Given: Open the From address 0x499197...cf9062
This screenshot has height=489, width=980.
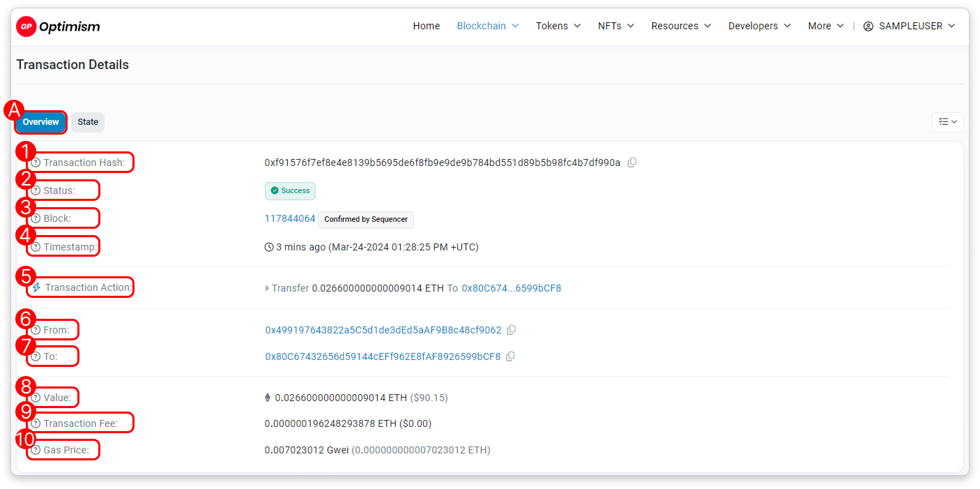Looking at the screenshot, I should 383,330.
